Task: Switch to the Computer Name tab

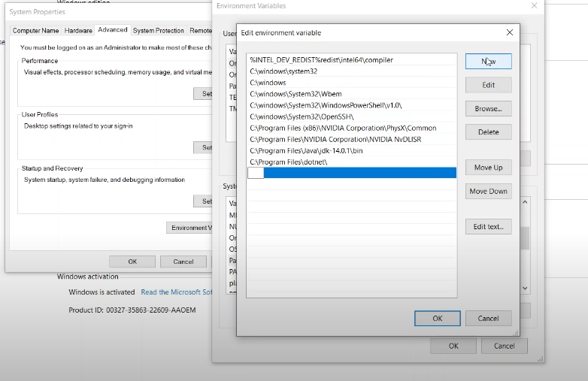Action: [35, 31]
